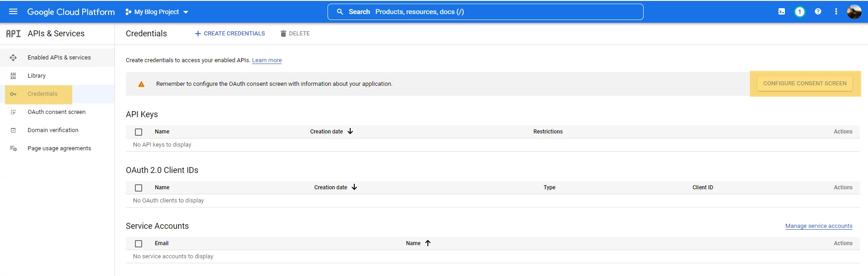Click Configure Consent Screen button
The height and width of the screenshot is (276, 868).
(x=805, y=84)
